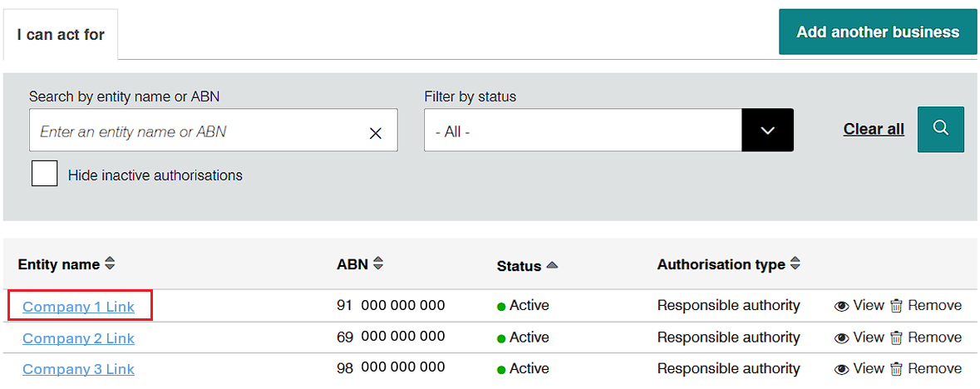Image resolution: width=980 pixels, height=389 pixels.
Task: Open the Filter by status dropdown
Action: pyautogui.click(x=767, y=130)
